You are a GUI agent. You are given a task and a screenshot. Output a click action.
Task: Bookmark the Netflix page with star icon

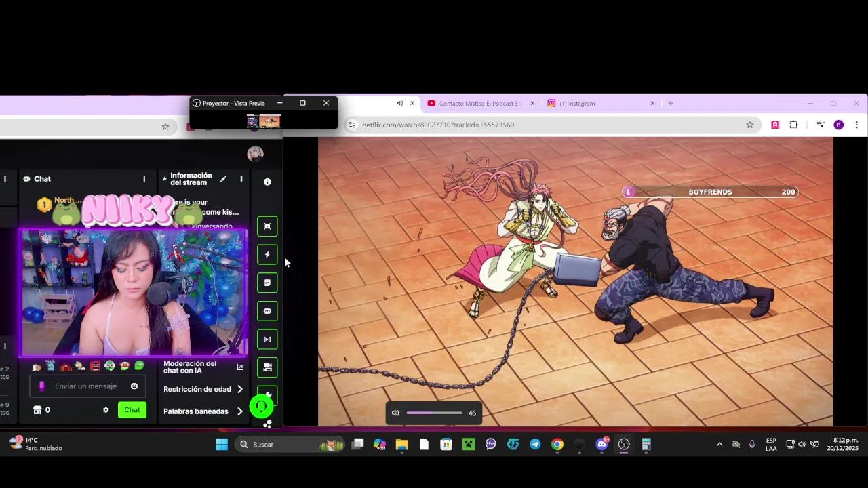click(x=750, y=125)
